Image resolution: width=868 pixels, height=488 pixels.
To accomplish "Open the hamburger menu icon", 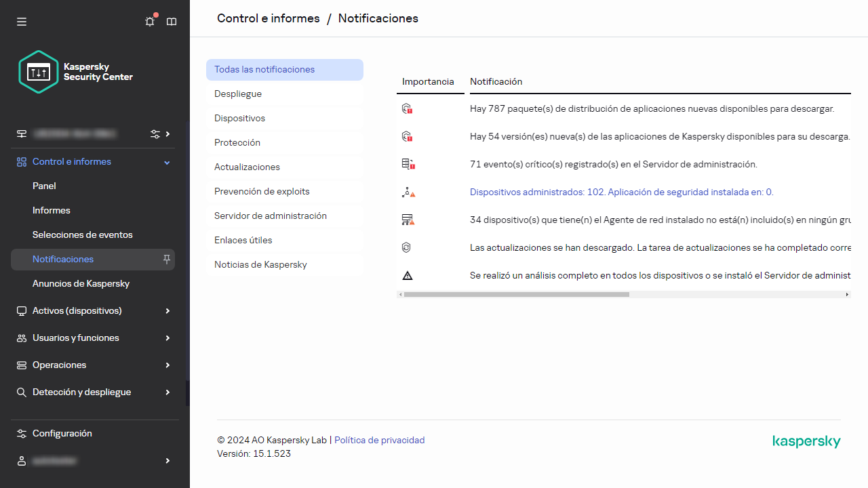I will coord(22,22).
